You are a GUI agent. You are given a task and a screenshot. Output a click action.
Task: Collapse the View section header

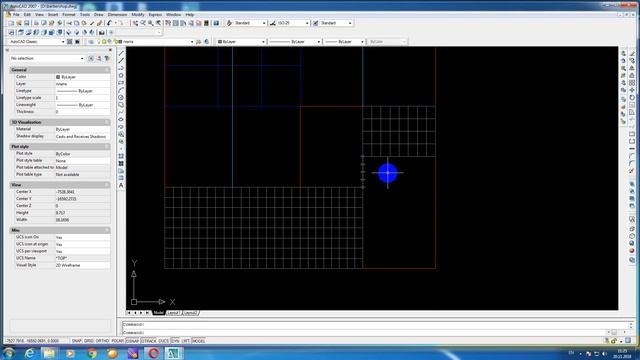pos(107,185)
